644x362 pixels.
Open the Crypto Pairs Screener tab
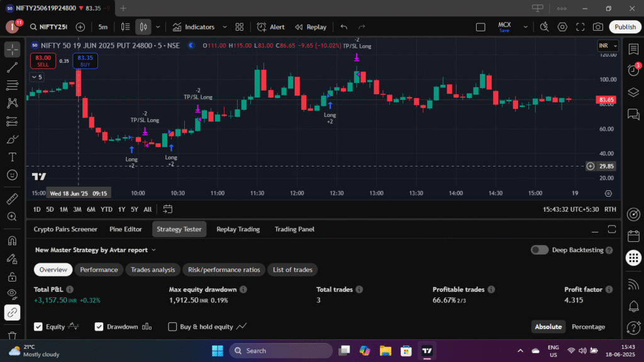tap(65, 229)
